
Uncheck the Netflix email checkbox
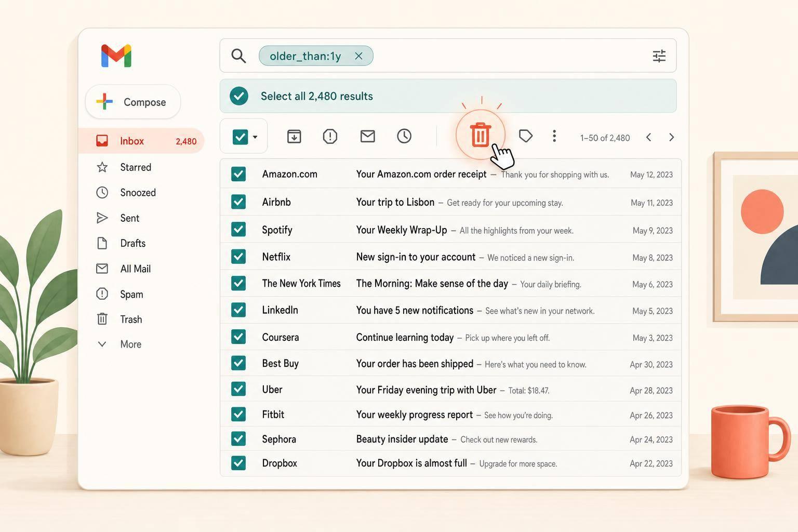pos(238,256)
